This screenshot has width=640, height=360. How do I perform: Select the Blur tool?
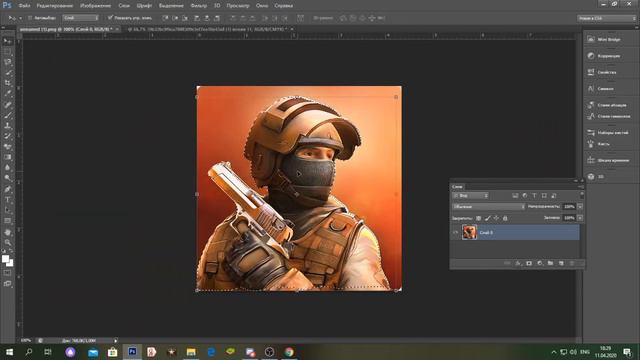point(7,168)
